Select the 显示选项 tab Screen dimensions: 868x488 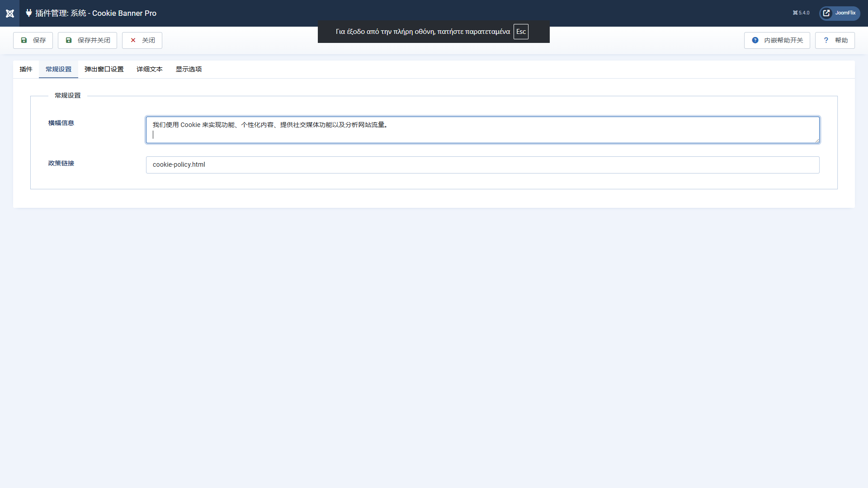click(x=189, y=69)
